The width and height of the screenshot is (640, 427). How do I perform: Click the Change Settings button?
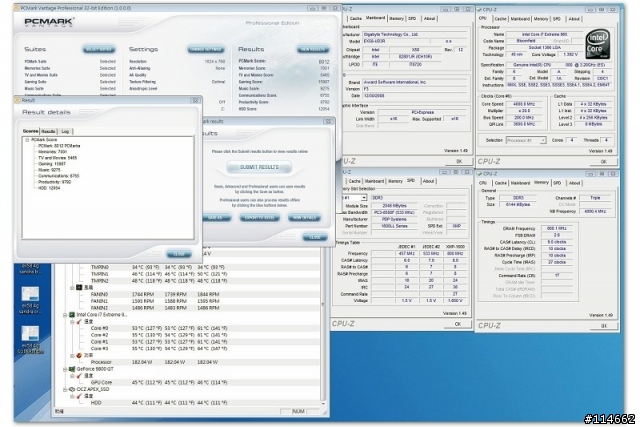click(206, 49)
